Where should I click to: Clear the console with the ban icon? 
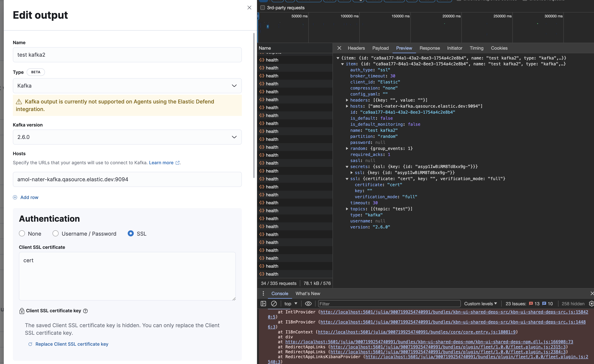[x=274, y=304]
